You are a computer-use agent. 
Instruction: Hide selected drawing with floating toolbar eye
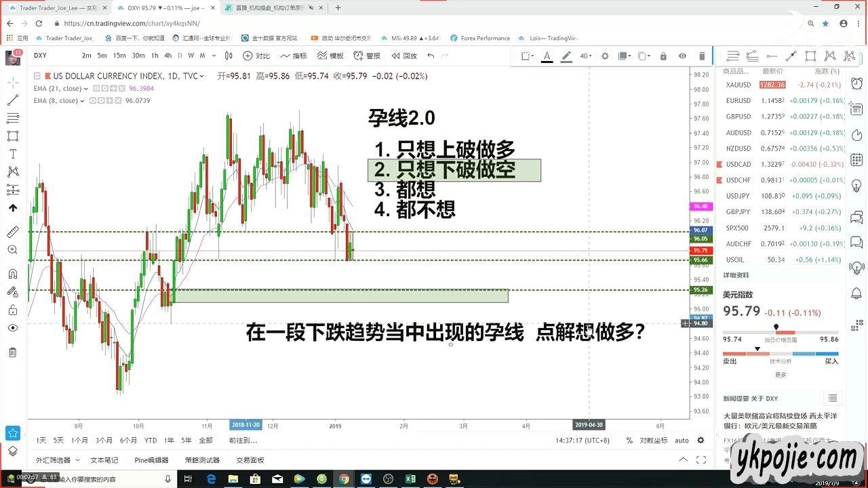pos(682,56)
